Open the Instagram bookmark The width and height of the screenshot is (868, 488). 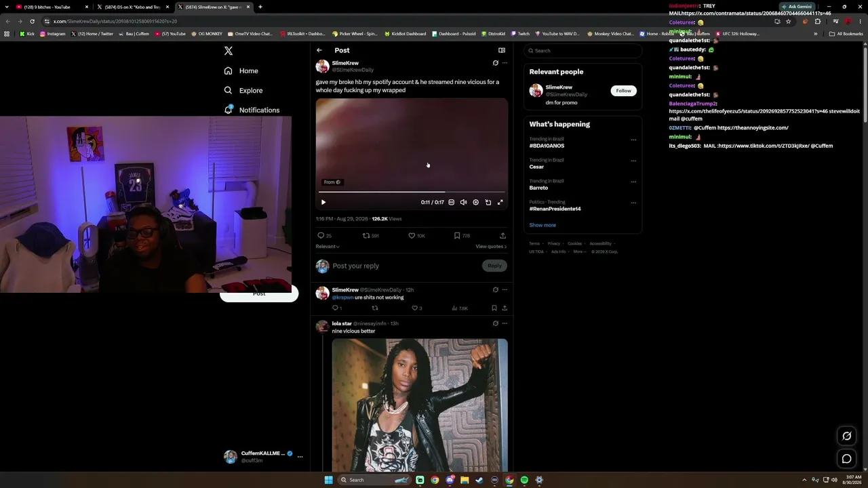[53, 34]
